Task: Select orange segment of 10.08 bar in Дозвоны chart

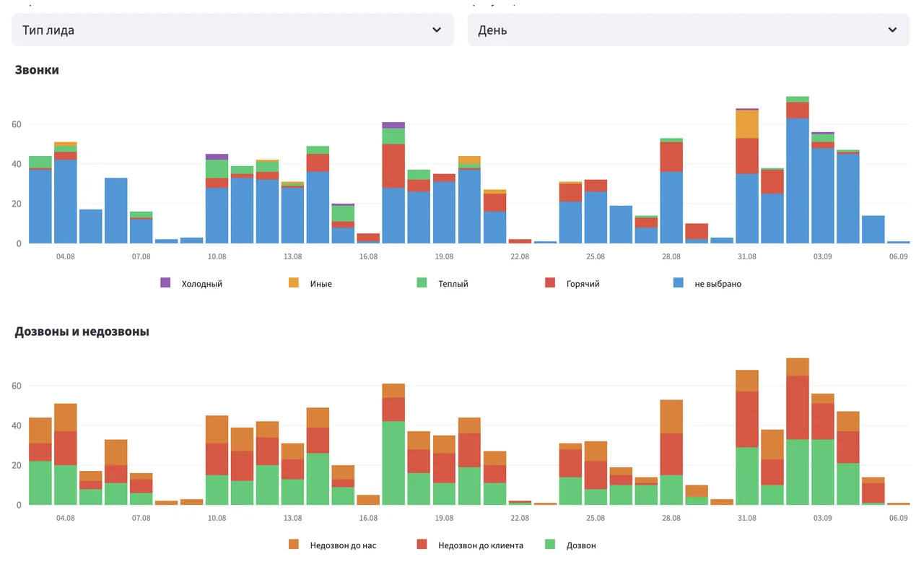Action: (x=217, y=429)
